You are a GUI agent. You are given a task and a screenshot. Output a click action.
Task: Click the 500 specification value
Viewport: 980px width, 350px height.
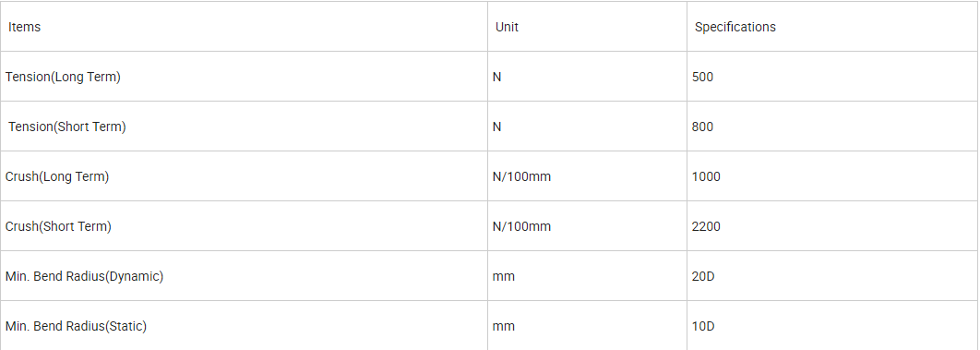point(702,77)
